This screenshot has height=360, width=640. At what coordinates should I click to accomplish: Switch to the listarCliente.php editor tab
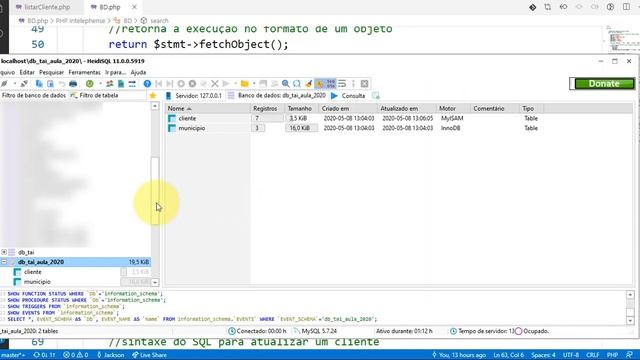coord(43,7)
